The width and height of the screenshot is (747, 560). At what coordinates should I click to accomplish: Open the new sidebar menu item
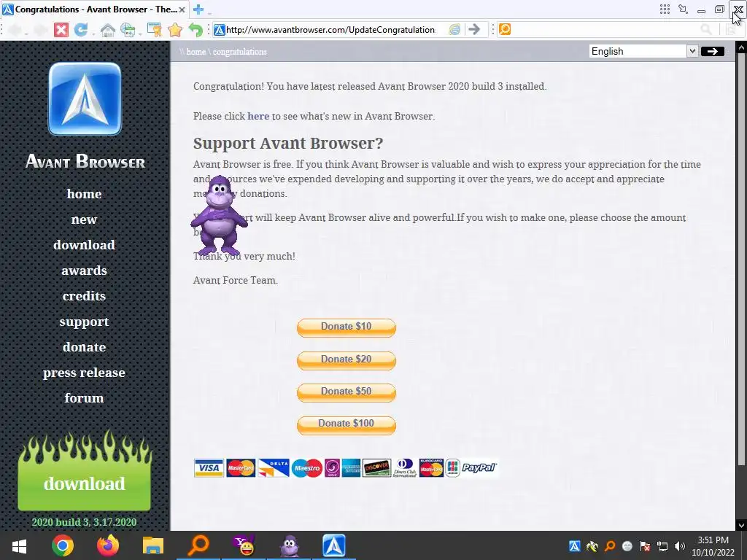coord(84,219)
